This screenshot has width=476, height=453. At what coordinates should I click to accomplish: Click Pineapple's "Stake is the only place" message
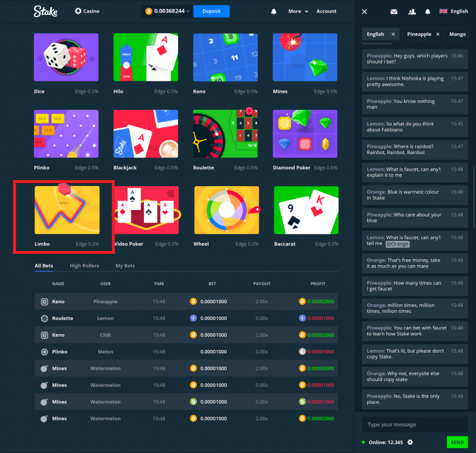(415, 399)
